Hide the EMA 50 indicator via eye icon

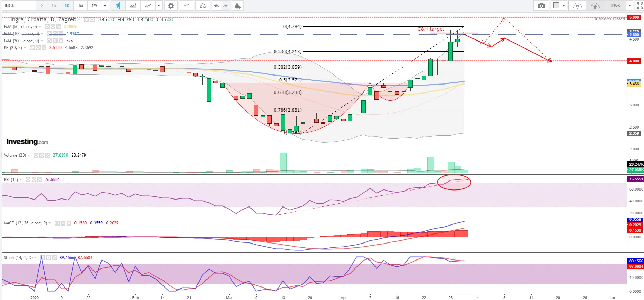(x=47, y=27)
